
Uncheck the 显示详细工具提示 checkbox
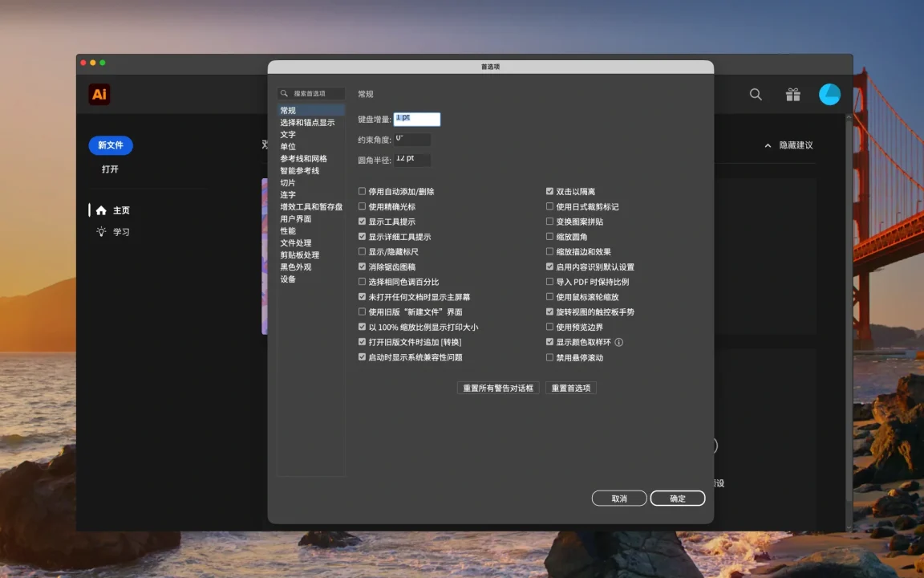click(362, 237)
